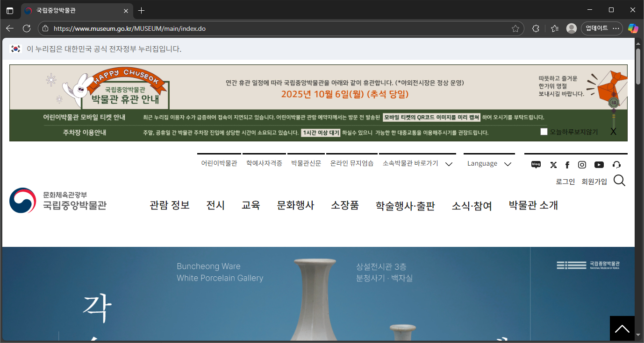
Task: Visit the museum's Facebook page icon
Action: coord(567,165)
